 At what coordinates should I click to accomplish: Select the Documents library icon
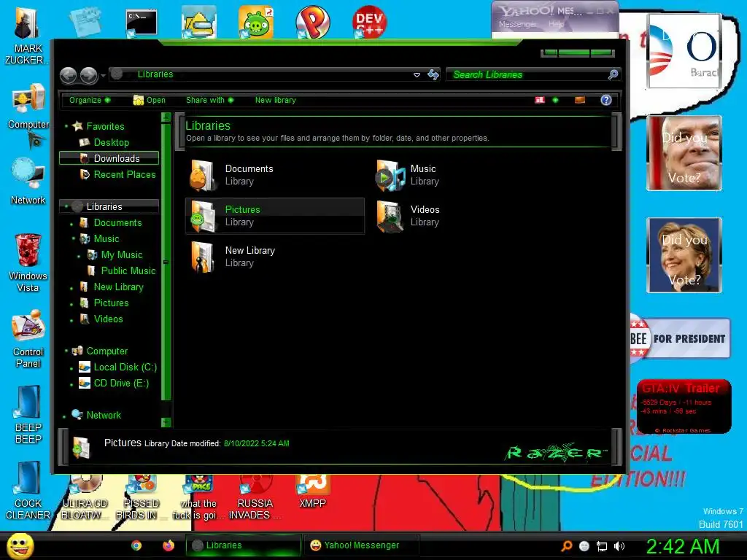coord(203,175)
